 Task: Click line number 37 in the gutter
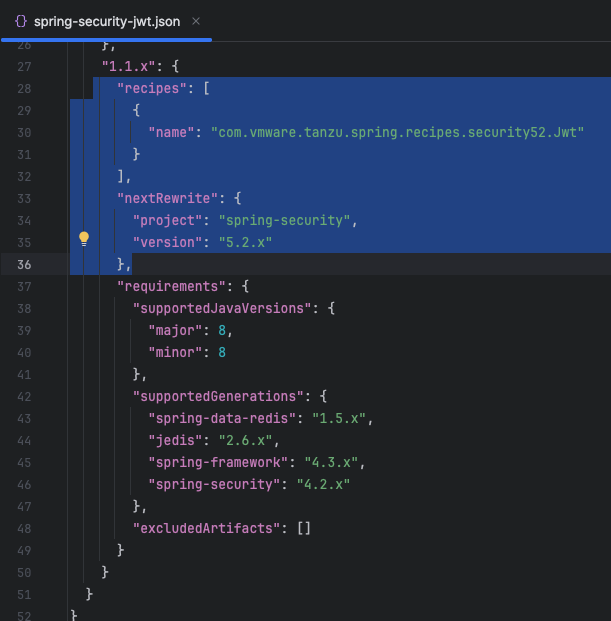click(24, 286)
